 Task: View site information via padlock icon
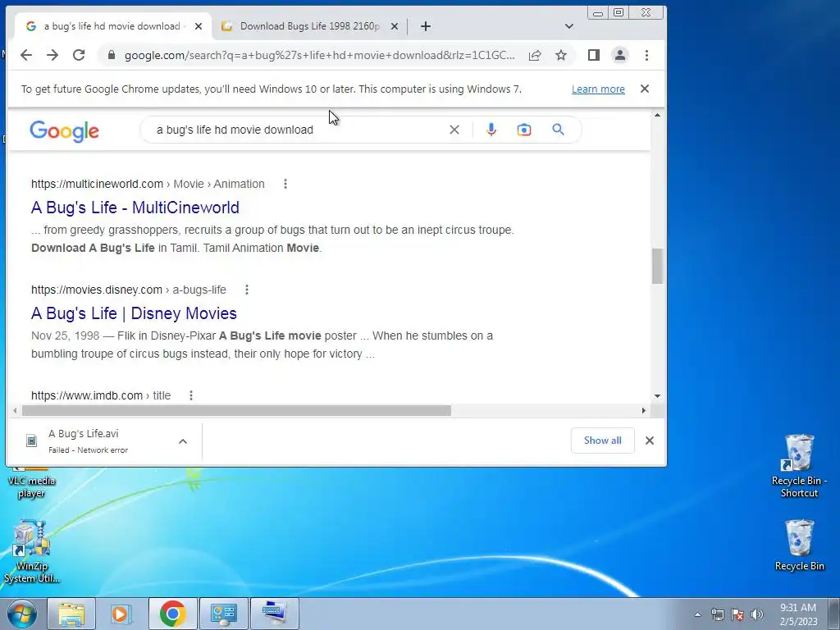point(112,55)
